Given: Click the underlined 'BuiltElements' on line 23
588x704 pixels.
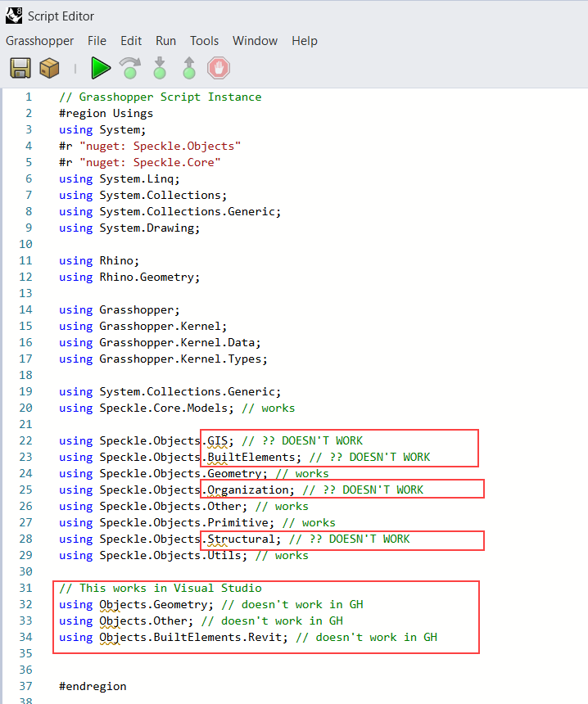Looking at the screenshot, I should pyautogui.click(x=251, y=458).
